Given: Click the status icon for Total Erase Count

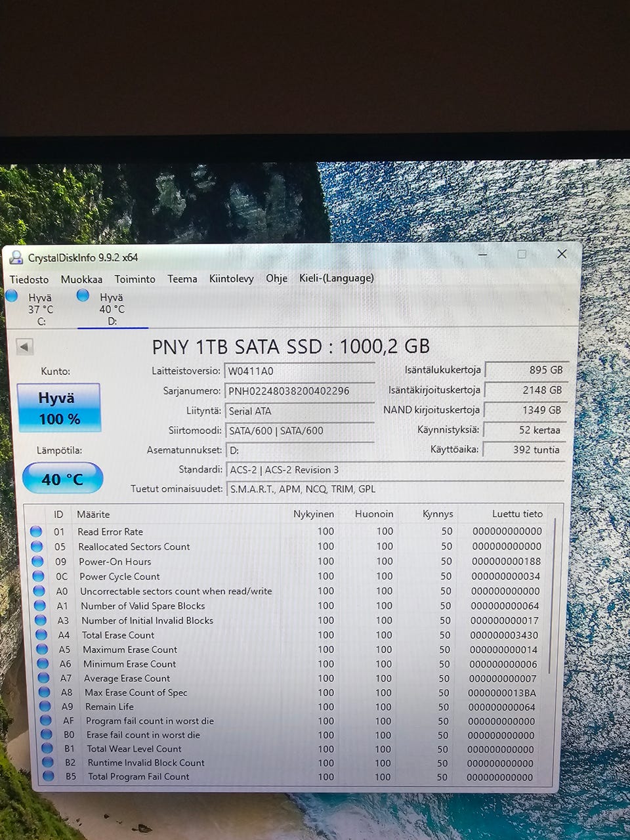Looking at the screenshot, I should (x=41, y=635).
